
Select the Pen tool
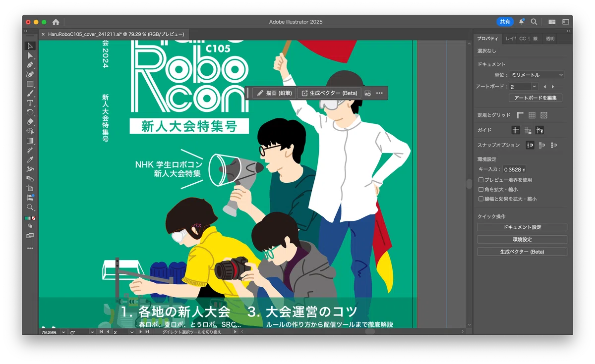(x=30, y=65)
